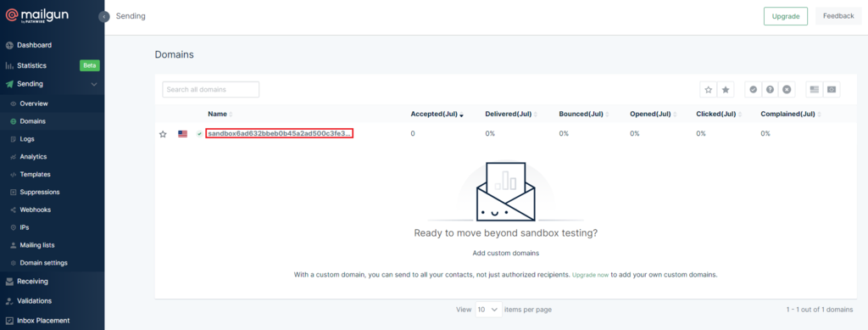Screen dimensions: 868x330
Task: Collapse the Sending menu chevron
Action: 93,84
